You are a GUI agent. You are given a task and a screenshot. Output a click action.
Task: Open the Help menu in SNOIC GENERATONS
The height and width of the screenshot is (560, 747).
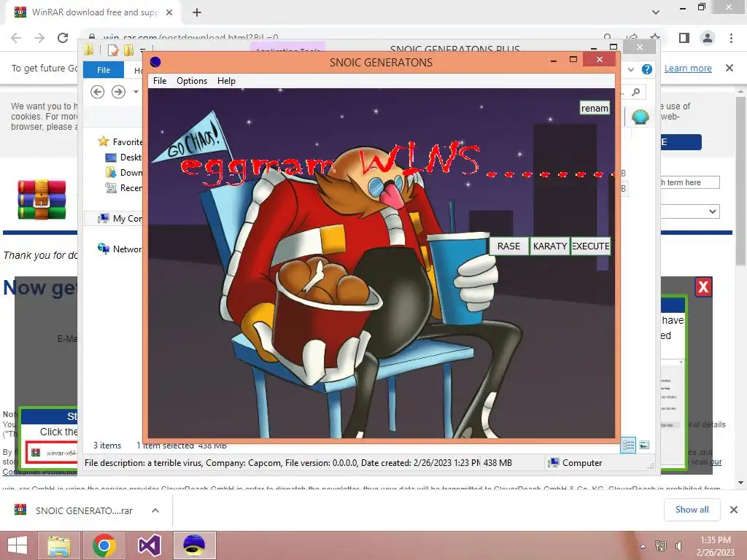coord(226,81)
